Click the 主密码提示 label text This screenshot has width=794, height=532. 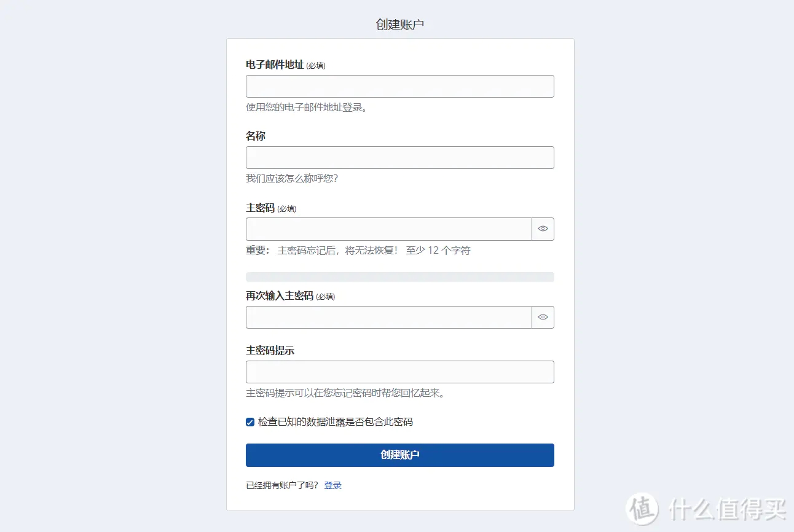tap(270, 351)
